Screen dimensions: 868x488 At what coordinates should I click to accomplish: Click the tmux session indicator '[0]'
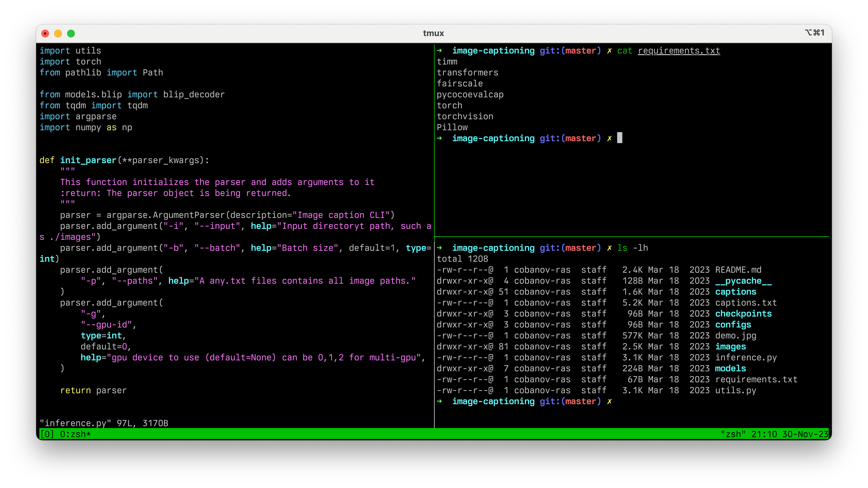click(47, 434)
